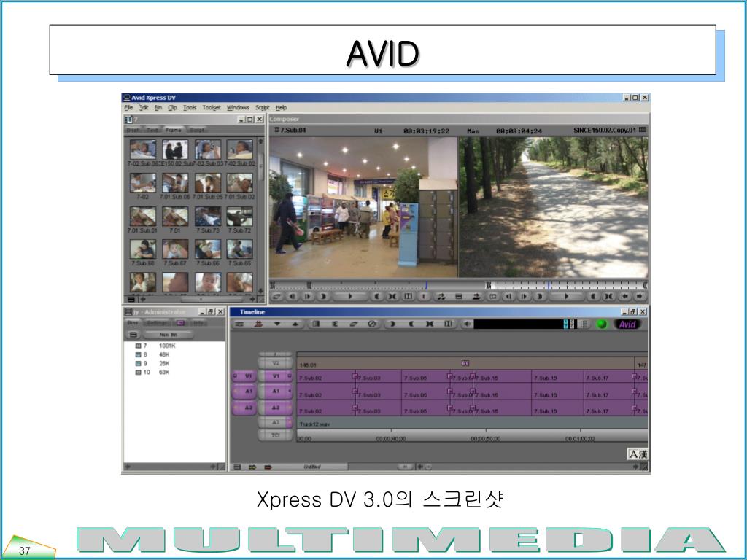This screenshot has height=560, width=747.
Task: Click record monitor position bar
Action: [x=566, y=285]
